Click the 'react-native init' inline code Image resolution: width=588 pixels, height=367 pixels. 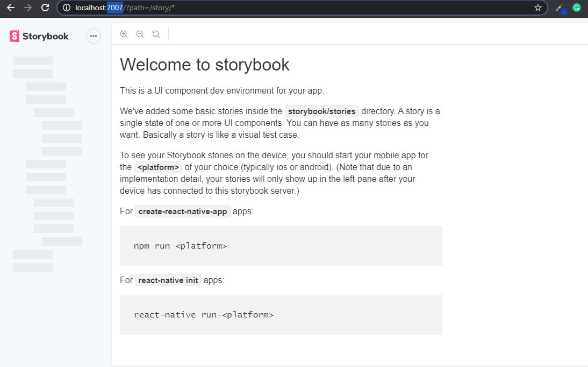click(x=168, y=280)
